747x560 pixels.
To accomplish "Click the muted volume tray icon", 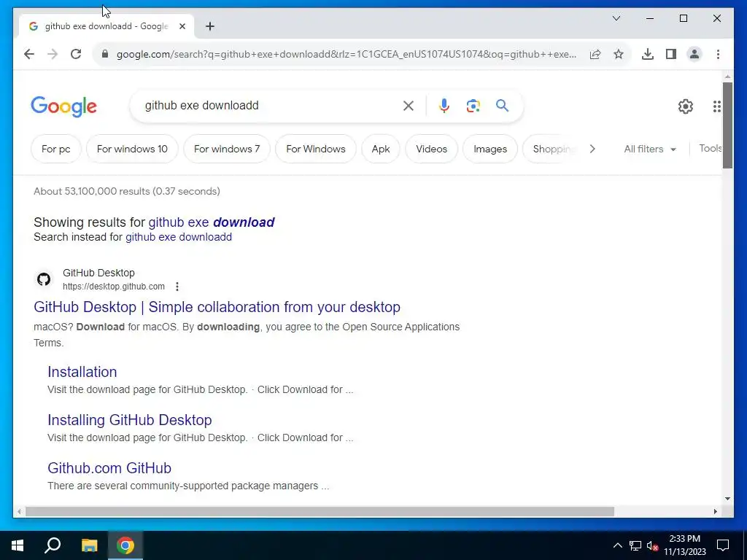I will coord(652,545).
